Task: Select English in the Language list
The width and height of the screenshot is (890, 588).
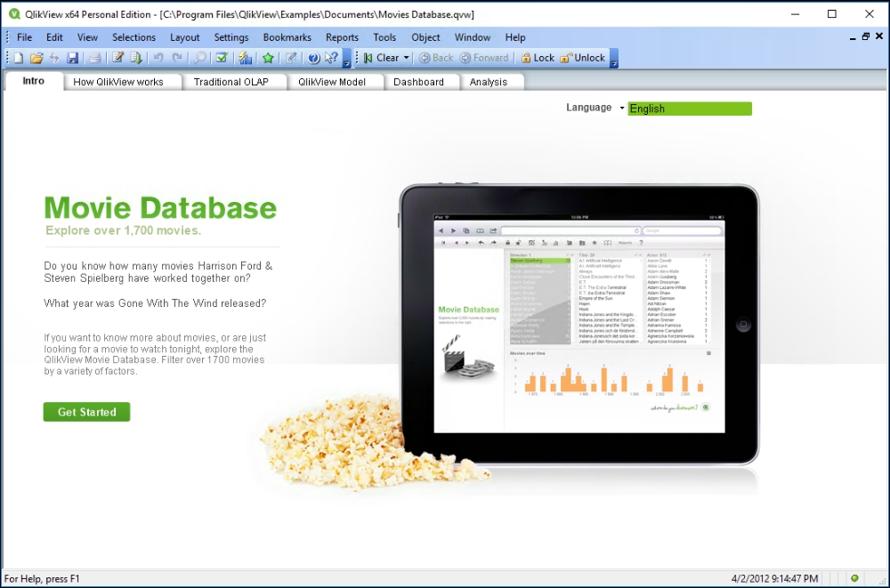Action: coord(690,109)
